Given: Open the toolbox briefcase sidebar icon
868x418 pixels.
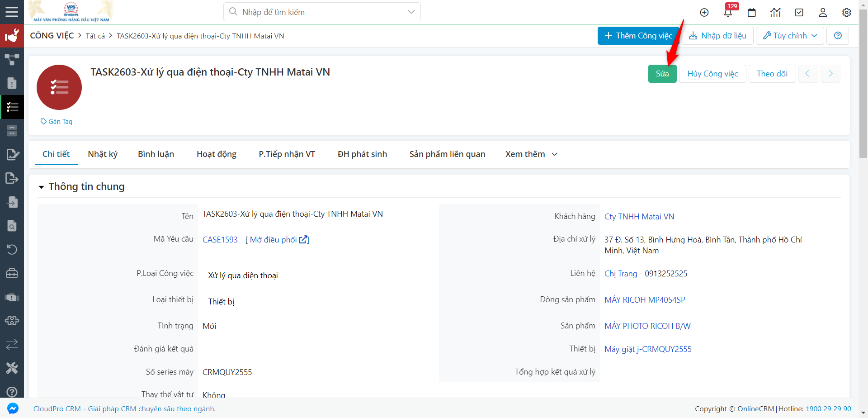Looking at the screenshot, I should pyautogui.click(x=12, y=273).
